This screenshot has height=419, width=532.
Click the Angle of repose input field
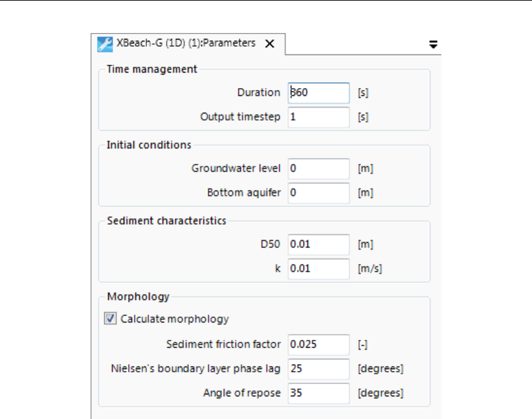[x=318, y=394]
